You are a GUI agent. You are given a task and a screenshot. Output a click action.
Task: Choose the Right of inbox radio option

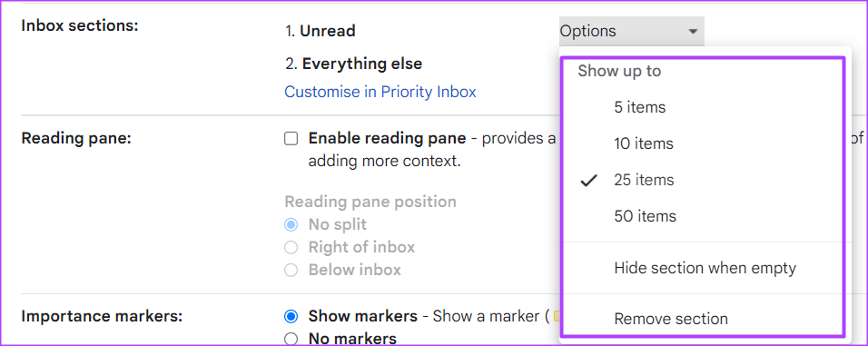coord(291,247)
